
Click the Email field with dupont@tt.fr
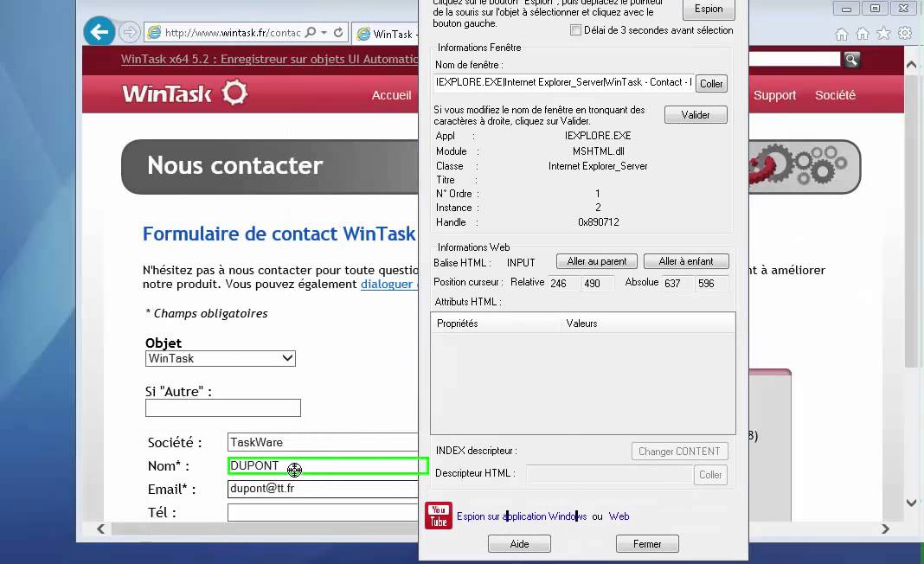click(x=323, y=489)
